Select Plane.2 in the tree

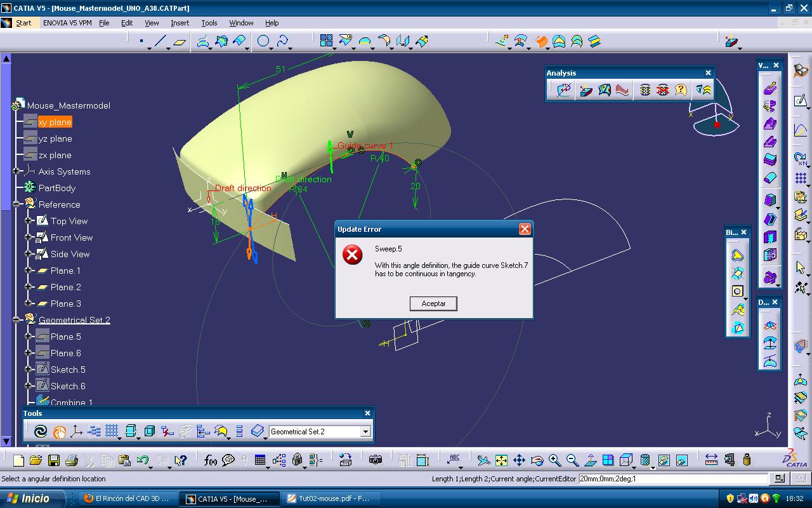pyautogui.click(x=66, y=287)
